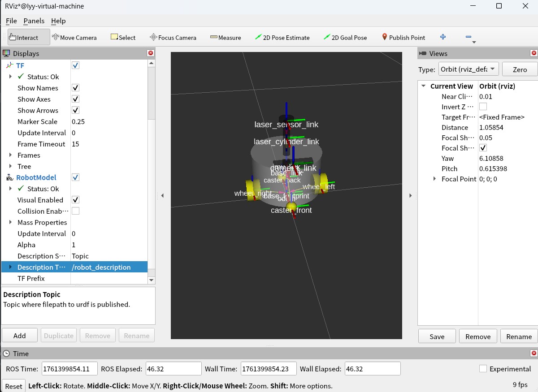Toggle the RobotModel display checkbox
The width and height of the screenshot is (538, 392).
coord(75,177)
